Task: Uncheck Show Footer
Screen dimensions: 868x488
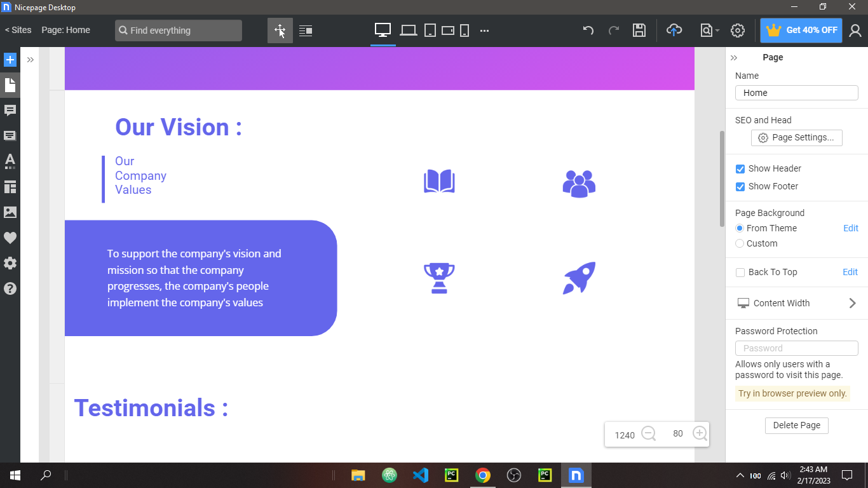Action: pyautogui.click(x=740, y=186)
